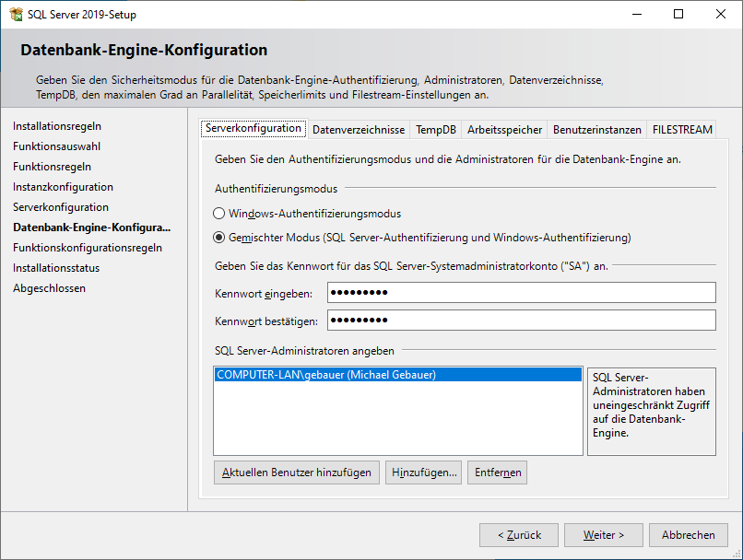
Task: Open the TempDB tab
Action: coord(435,130)
